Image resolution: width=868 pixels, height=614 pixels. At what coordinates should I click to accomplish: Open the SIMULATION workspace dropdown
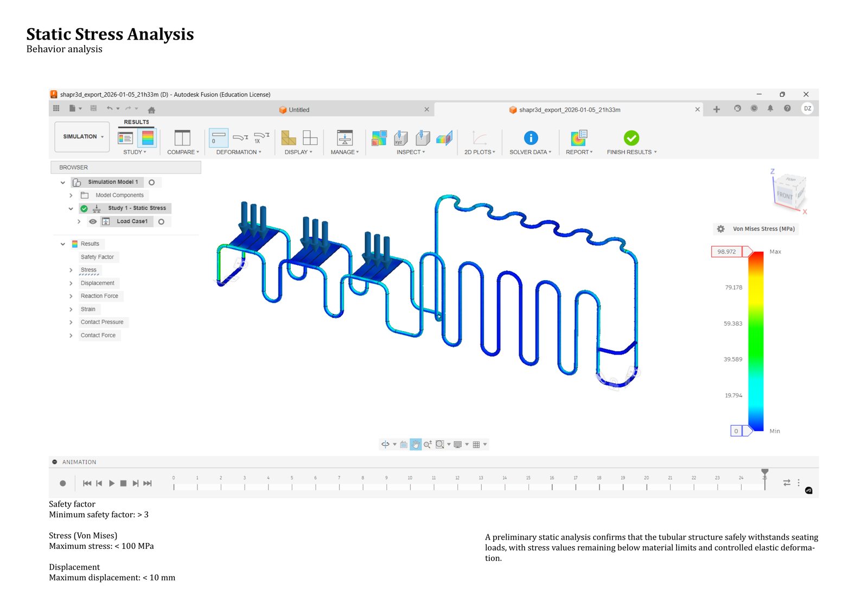[82, 137]
